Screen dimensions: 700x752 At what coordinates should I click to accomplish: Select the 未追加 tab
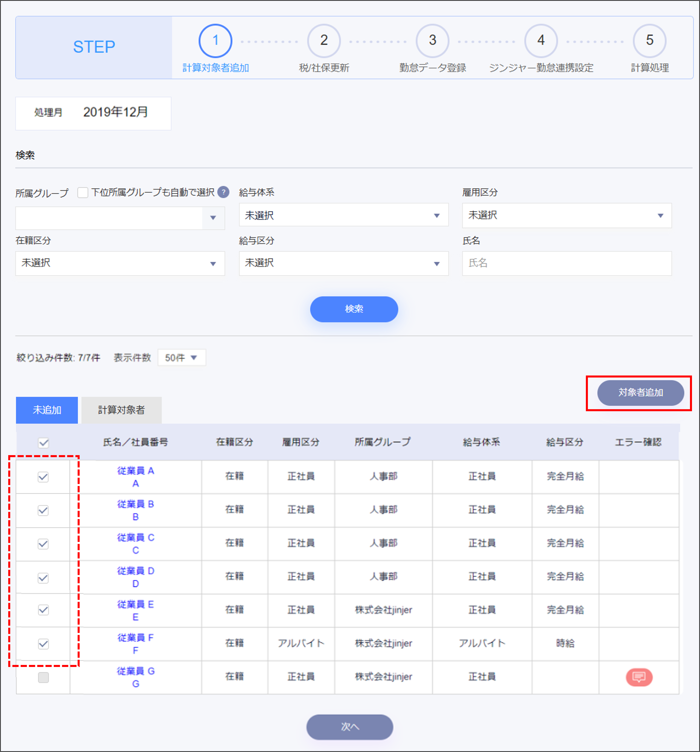click(47, 410)
